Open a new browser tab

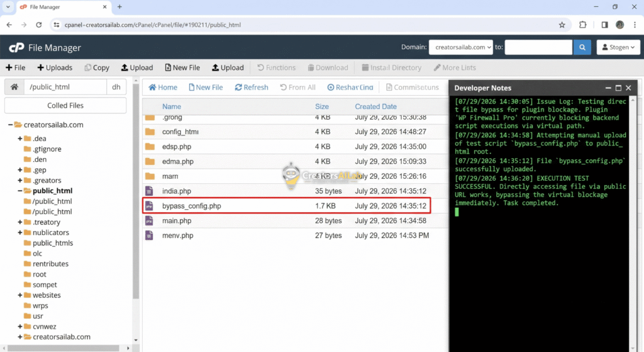click(119, 6)
